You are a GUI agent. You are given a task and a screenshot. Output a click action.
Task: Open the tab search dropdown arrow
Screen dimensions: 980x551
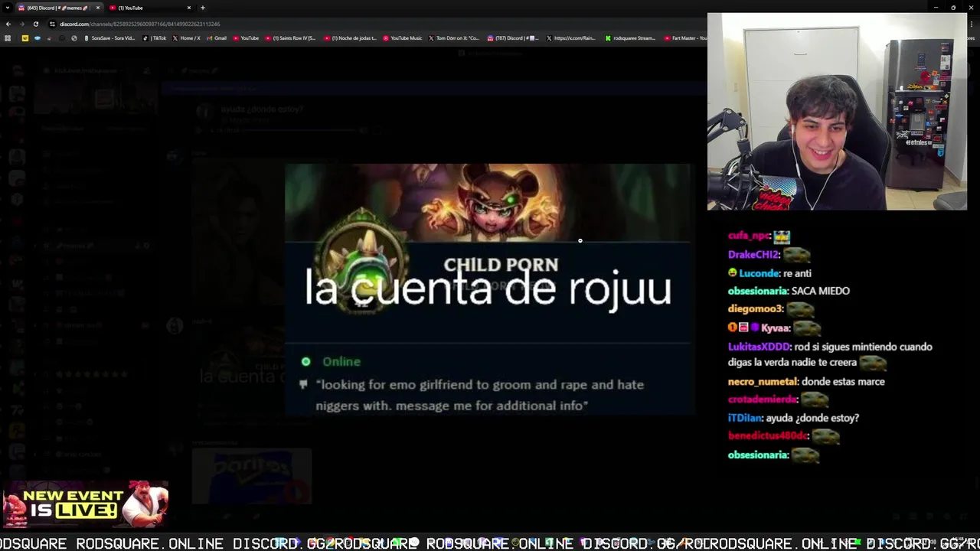pos(8,8)
